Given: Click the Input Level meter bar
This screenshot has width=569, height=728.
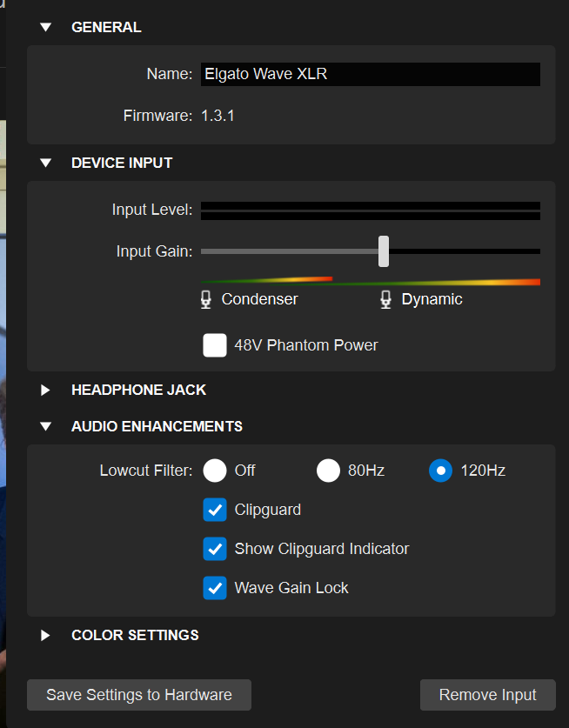Looking at the screenshot, I should [371, 210].
